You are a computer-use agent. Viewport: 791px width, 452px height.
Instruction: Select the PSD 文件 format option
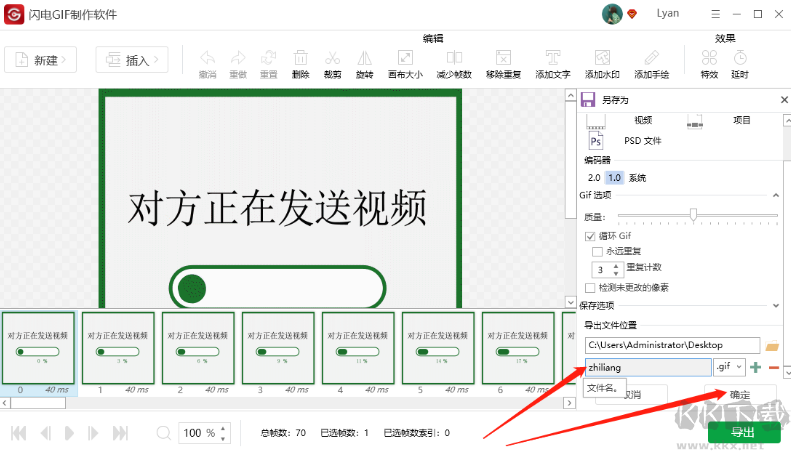(596, 141)
